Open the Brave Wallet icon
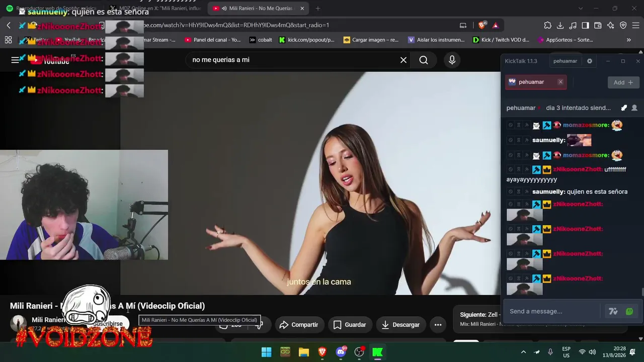This screenshot has width=644, height=362. click(x=598, y=25)
